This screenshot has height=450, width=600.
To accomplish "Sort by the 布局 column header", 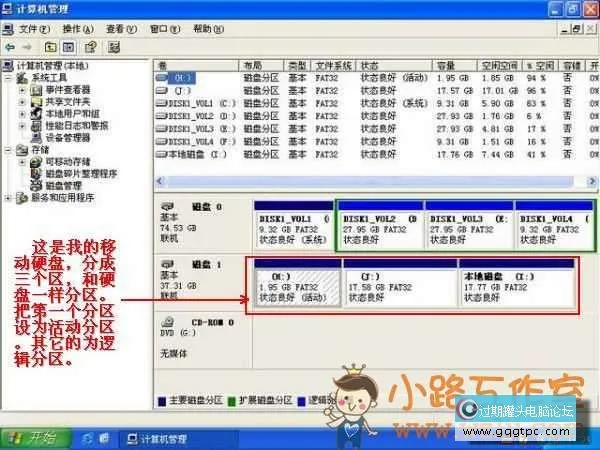I will point(261,65).
